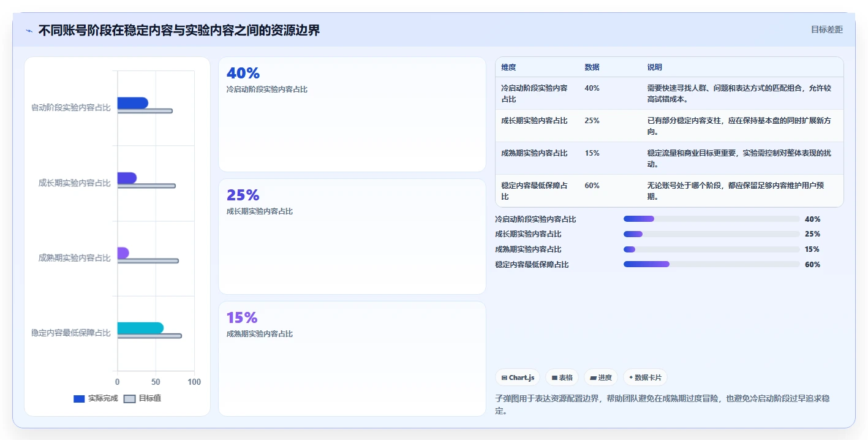Select the 表格 chip
Viewport: 868px width, 440px height.
(562, 377)
